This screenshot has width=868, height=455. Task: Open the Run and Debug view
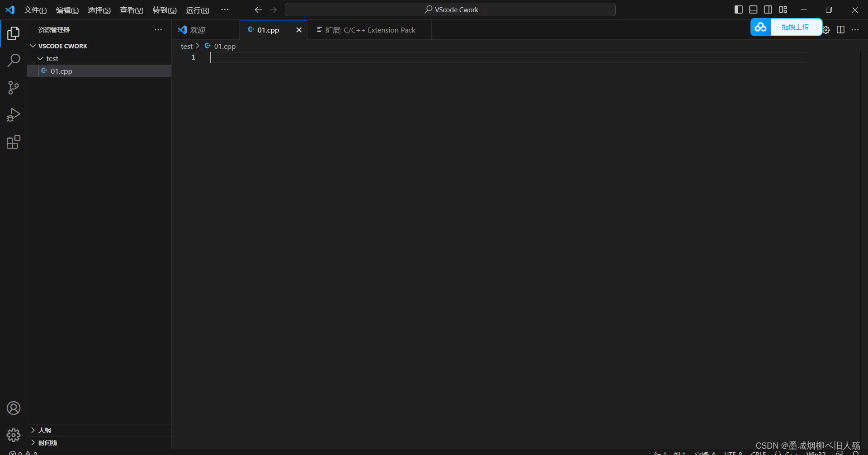tap(14, 115)
